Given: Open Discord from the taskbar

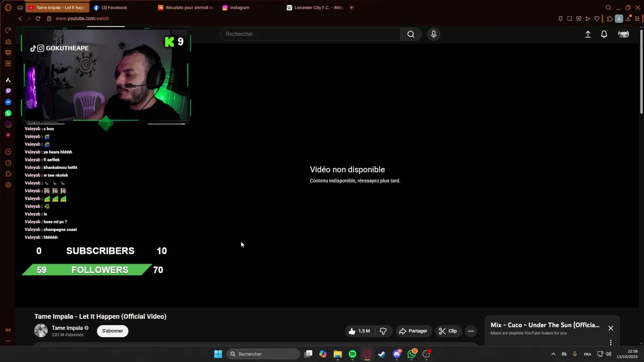Looking at the screenshot, I should click(x=397, y=354).
